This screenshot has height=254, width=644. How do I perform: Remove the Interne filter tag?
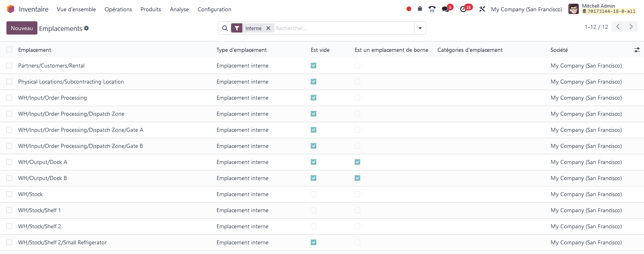[x=268, y=28]
